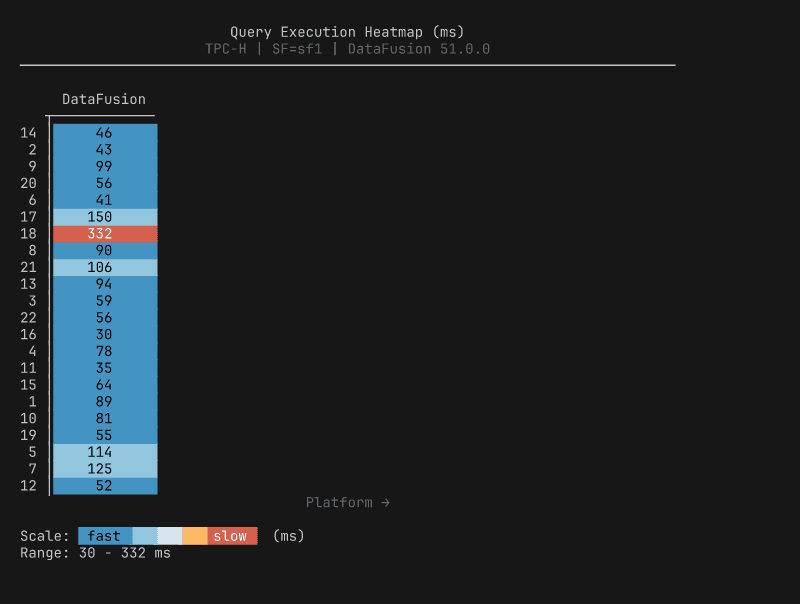Click the row label 18 on the left axis

click(28, 233)
